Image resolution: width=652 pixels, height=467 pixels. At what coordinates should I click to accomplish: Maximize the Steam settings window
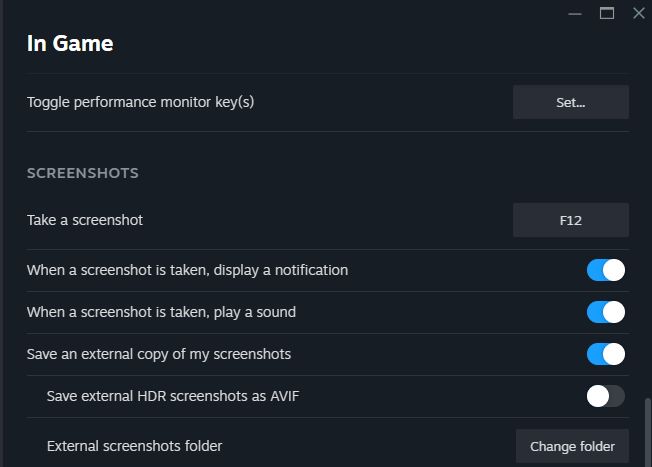[607, 13]
